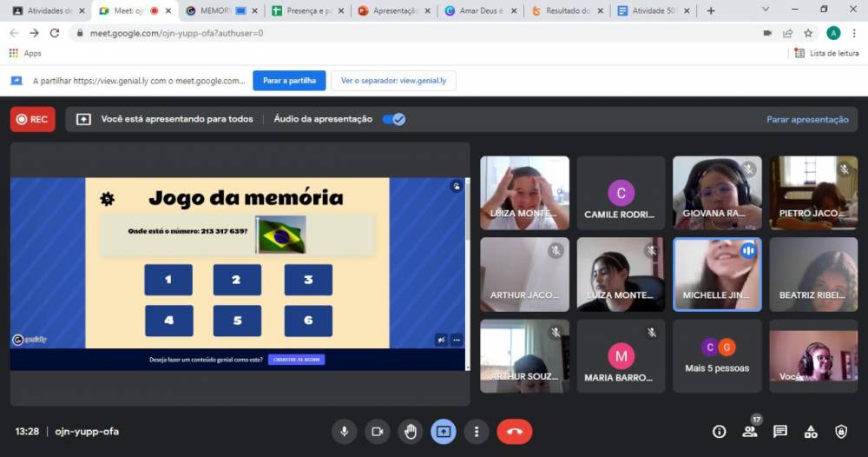Image resolution: width=868 pixels, height=457 pixels.
Task: Open the chat panel icon
Action: tap(780, 432)
